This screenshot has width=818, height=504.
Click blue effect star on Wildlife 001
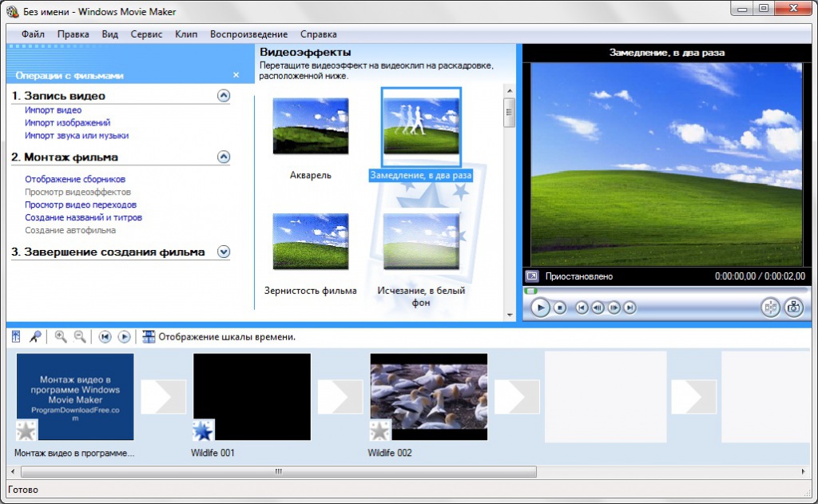pos(203,431)
